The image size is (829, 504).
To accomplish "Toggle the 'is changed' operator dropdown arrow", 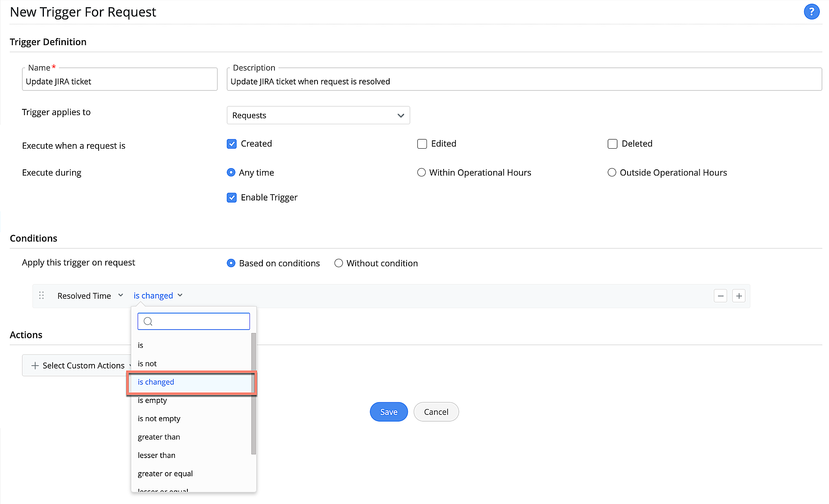I will [180, 295].
